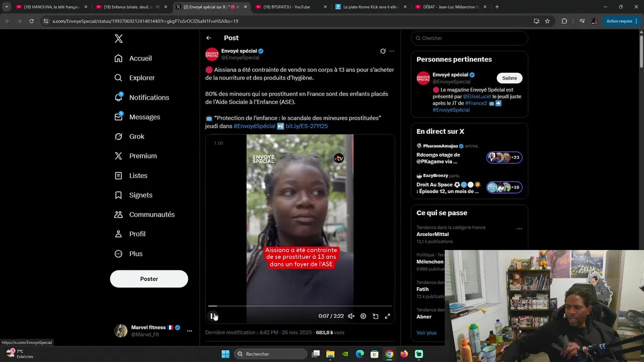
Task: Open Windows Start menu
Action: pyautogui.click(x=225, y=354)
